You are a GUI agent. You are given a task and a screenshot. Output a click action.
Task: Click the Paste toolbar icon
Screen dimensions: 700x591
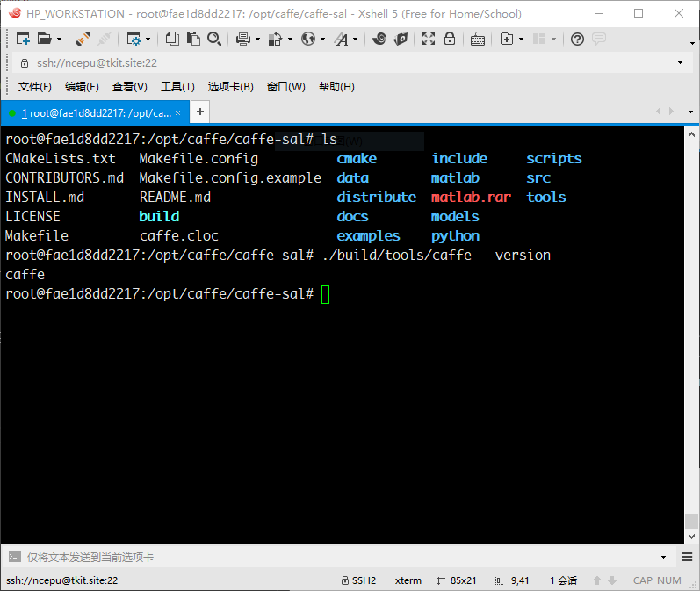point(193,39)
